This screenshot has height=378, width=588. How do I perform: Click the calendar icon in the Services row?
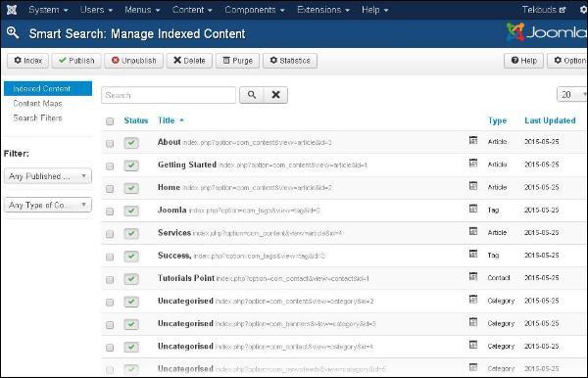[x=473, y=231]
